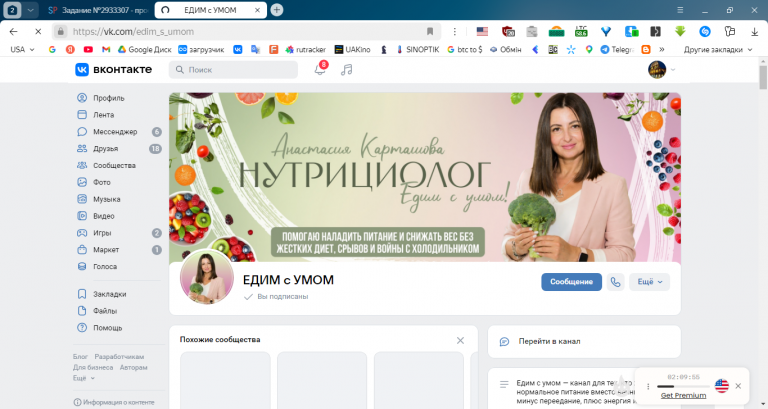768x409 pixels.
Task: Open the green download-arrow extension
Action: click(680, 31)
